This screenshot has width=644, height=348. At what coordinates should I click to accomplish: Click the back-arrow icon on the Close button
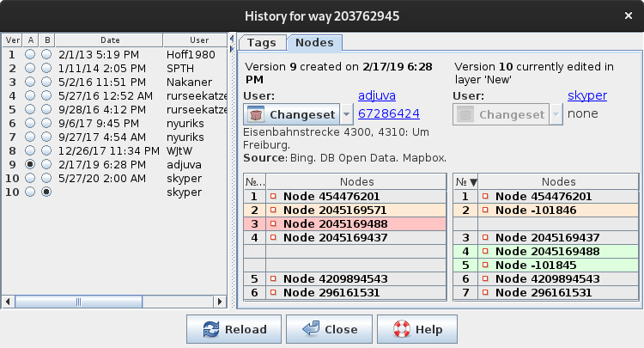coord(311,329)
